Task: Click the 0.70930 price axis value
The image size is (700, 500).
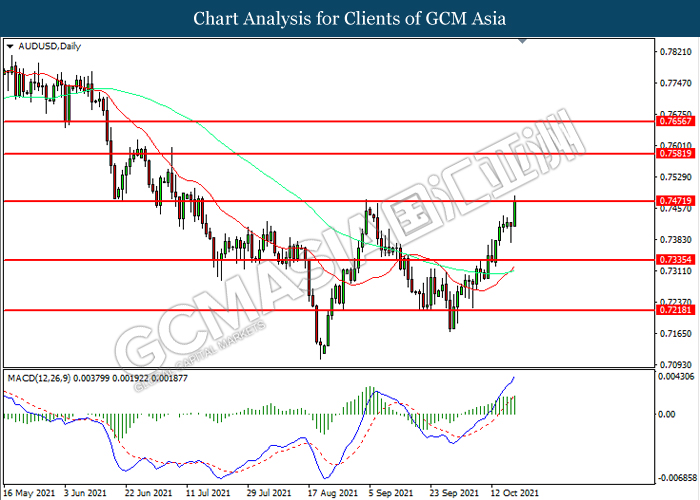Action: pyautogui.click(x=676, y=365)
